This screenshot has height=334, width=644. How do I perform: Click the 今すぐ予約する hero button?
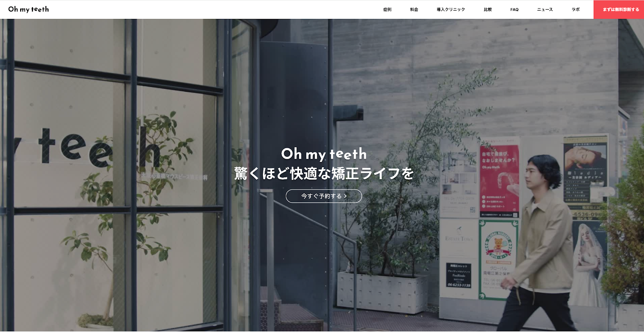click(x=324, y=196)
